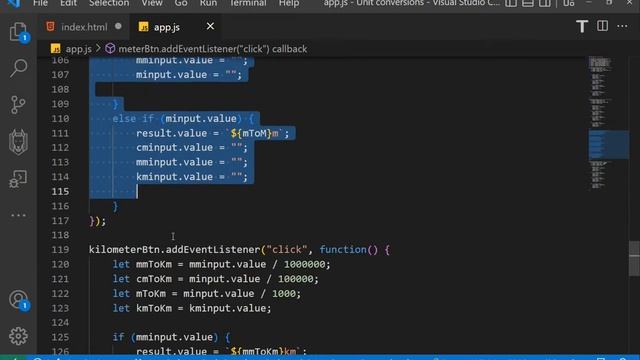The image size is (640, 360).
Task: Click 'let cmToKm' declaration on line 121
Action: pyautogui.click(x=142, y=279)
